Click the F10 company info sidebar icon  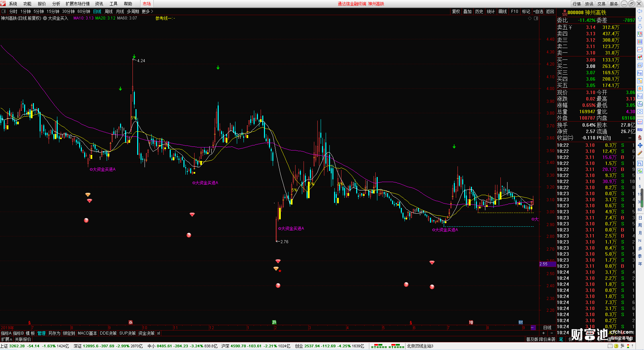pos(640,73)
